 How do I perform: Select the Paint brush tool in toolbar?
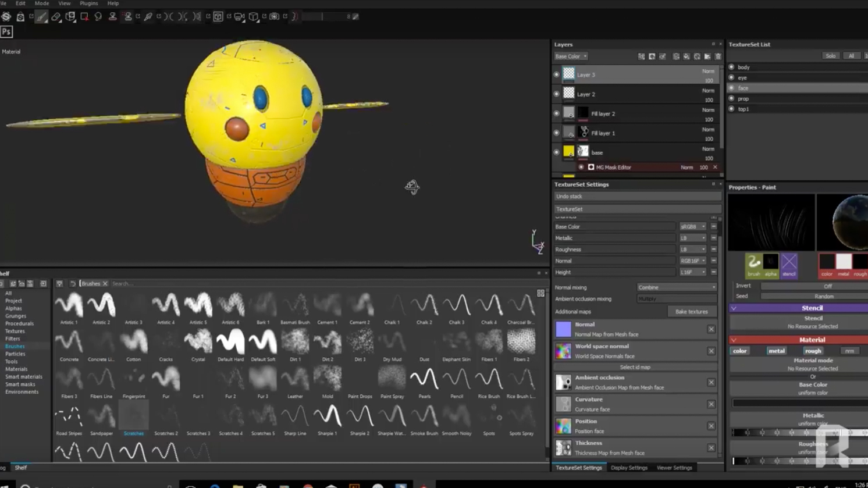coord(41,17)
